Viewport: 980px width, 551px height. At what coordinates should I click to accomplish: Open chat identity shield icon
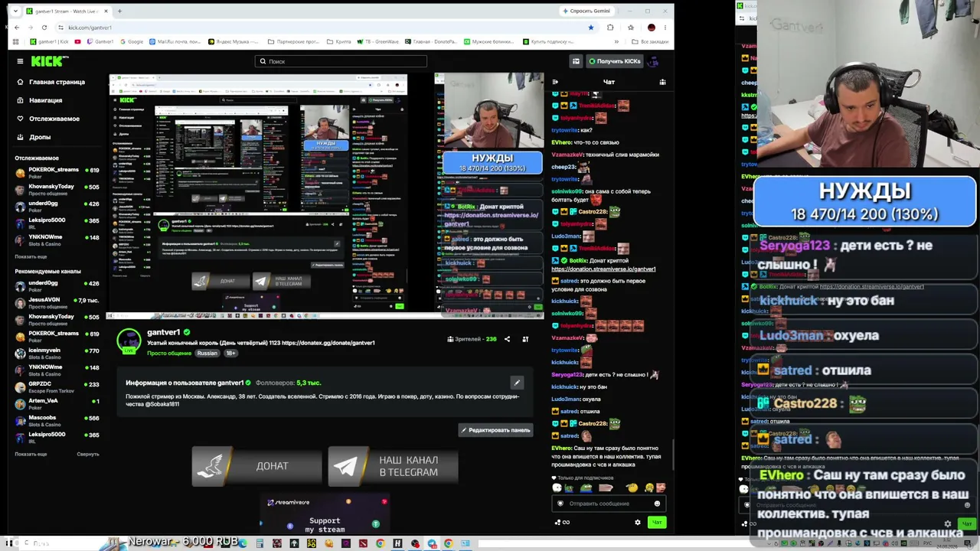pyautogui.click(x=560, y=504)
